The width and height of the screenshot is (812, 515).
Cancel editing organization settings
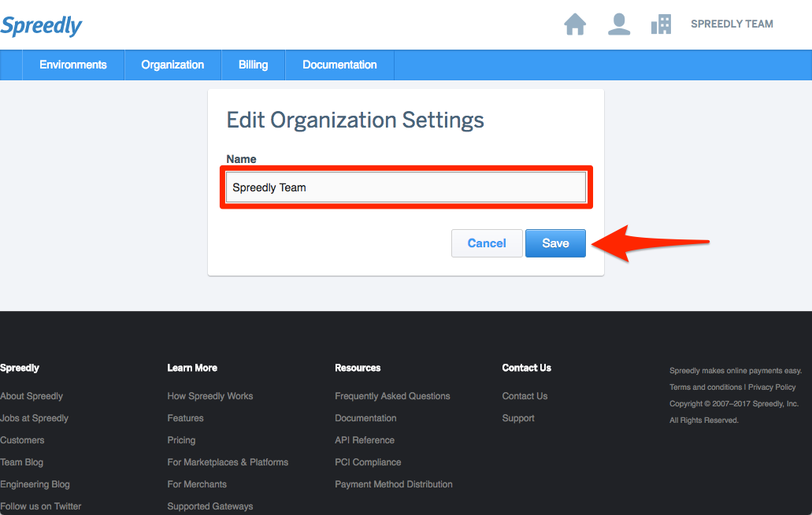pos(487,243)
